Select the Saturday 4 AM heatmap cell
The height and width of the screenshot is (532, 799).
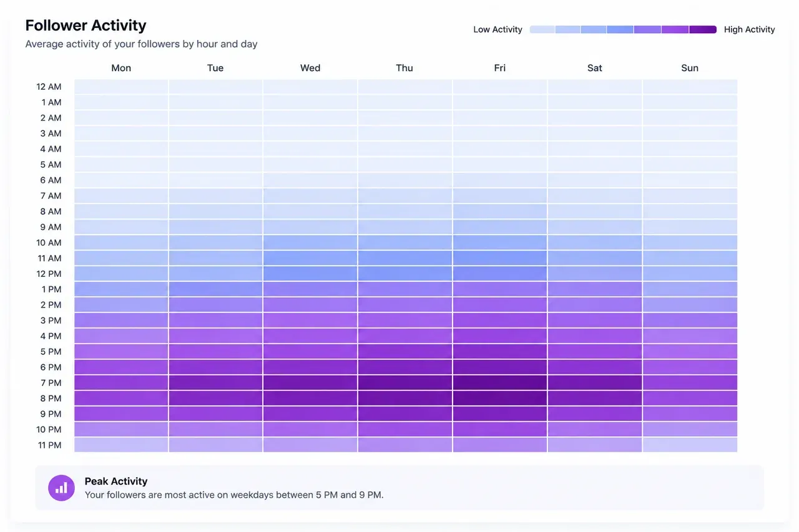click(x=595, y=148)
